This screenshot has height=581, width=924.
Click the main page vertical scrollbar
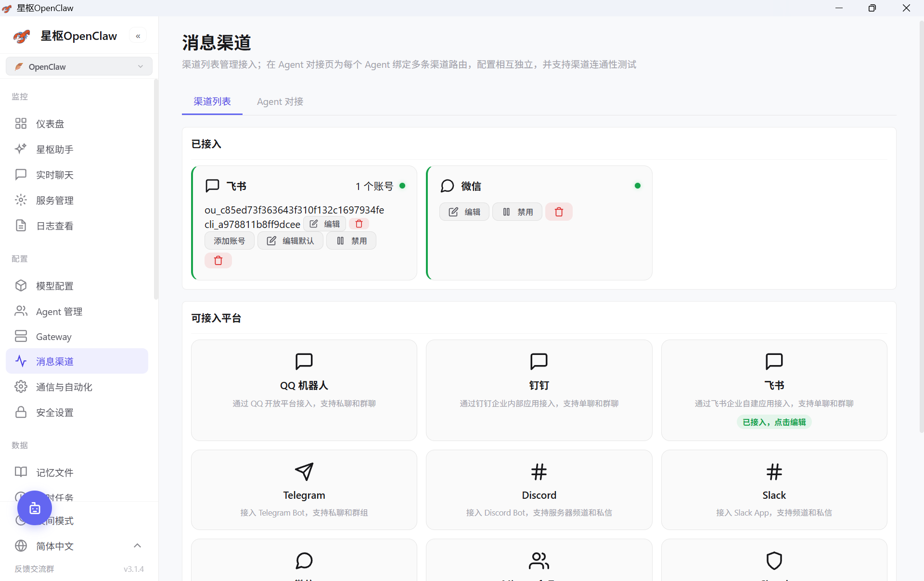(x=921, y=226)
